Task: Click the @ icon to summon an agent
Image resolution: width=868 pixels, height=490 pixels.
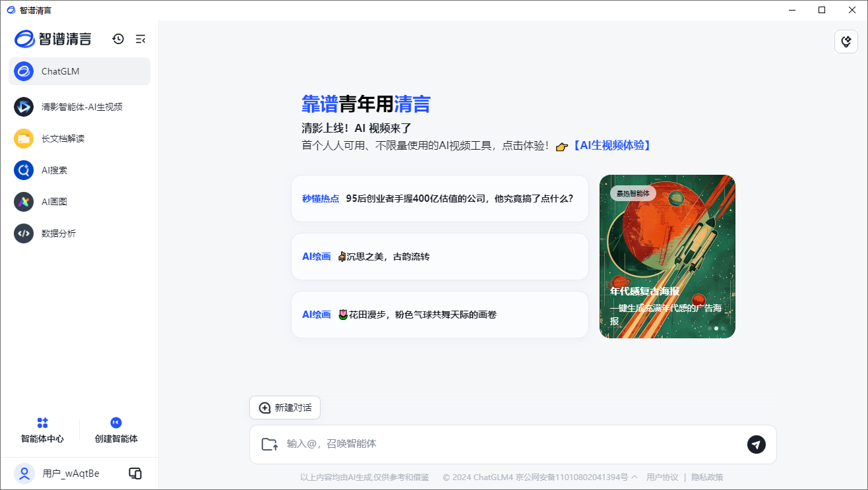Action: tap(269, 444)
